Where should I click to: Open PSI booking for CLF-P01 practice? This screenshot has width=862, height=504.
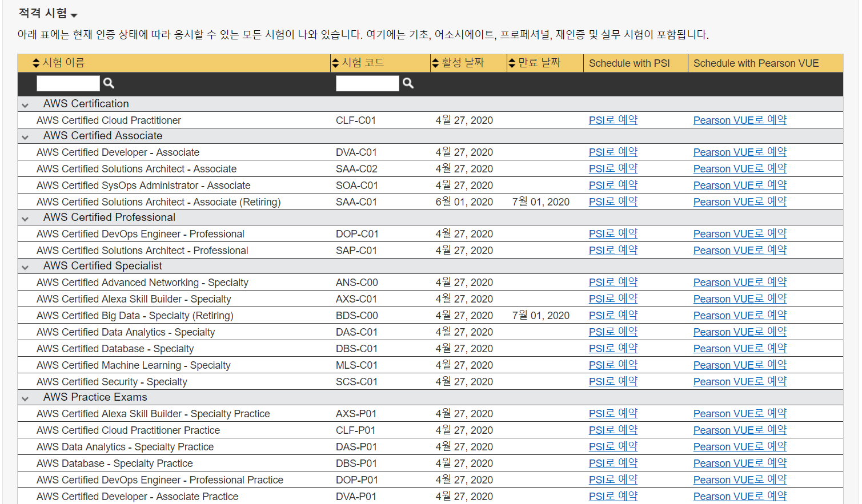(613, 430)
